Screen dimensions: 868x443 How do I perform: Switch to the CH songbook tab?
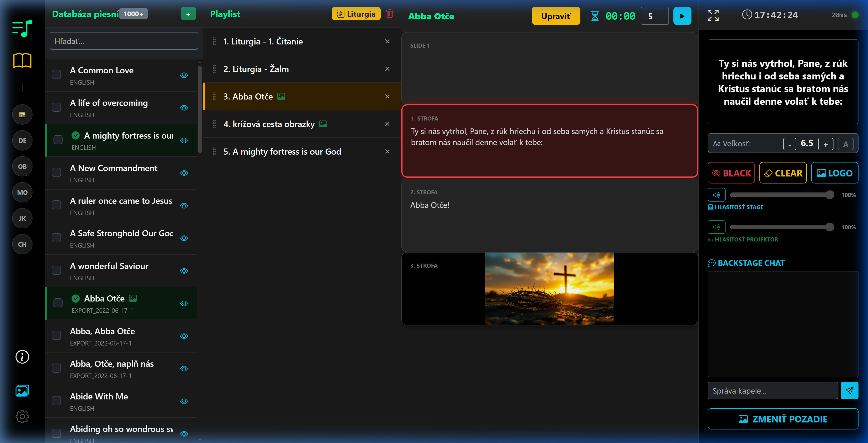(22, 244)
